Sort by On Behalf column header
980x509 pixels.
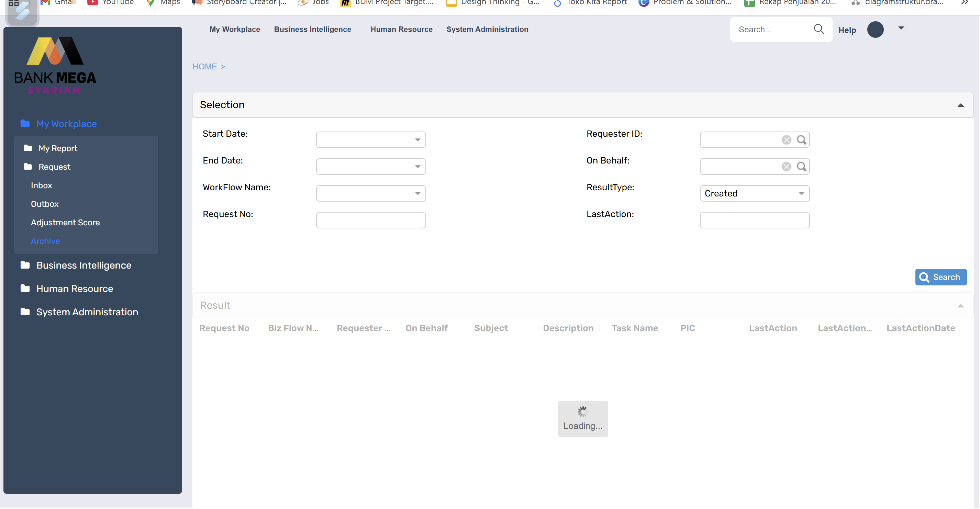coord(426,328)
